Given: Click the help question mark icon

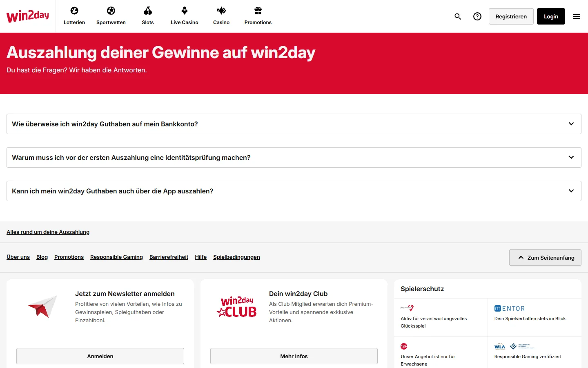Looking at the screenshot, I should (477, 16).
